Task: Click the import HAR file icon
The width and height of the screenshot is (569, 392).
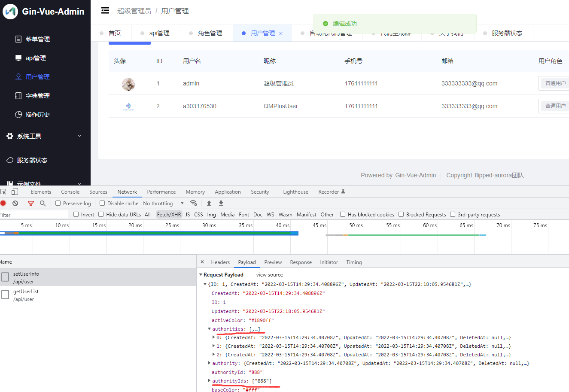Action: pos(209,203)
